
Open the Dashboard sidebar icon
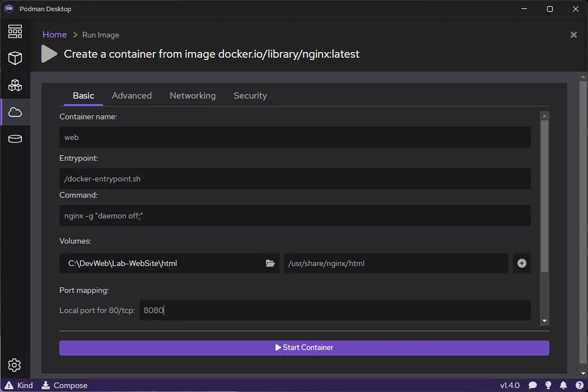pyautogui.click(x=15, y=31)
